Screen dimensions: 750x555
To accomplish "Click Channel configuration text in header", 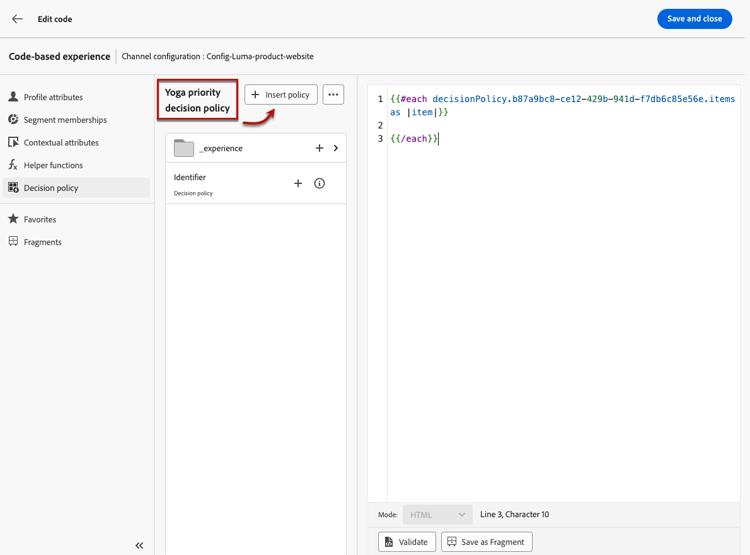I will pyautogui.click(x=218, y=56).
